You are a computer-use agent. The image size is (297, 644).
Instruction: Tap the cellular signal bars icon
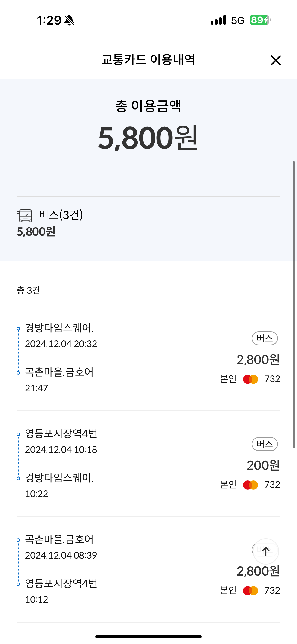[x=218, y=20]
